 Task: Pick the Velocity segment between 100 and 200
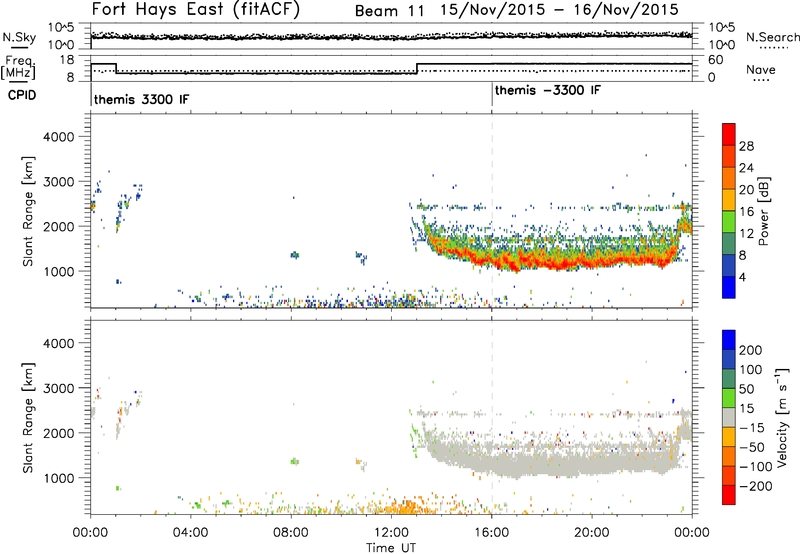point(729,359)
